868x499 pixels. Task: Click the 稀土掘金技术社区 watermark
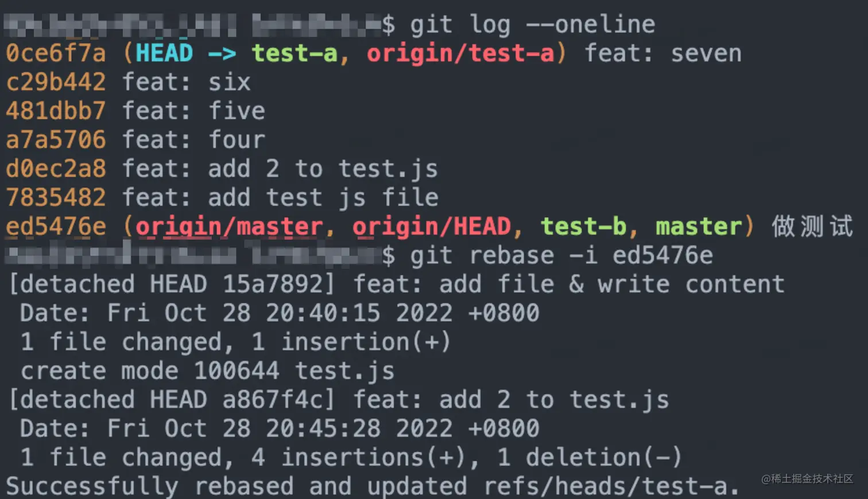[x=807, y=479]
